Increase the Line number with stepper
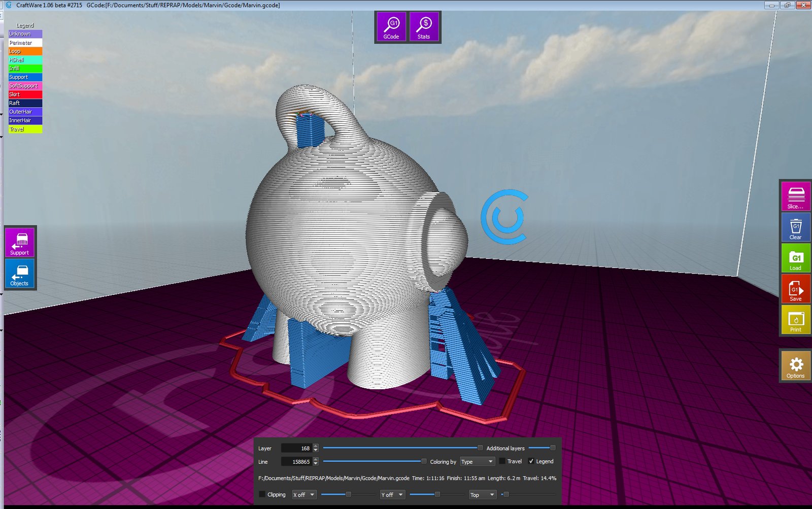The width and height of the screenshot is (812, 509). 316,459
